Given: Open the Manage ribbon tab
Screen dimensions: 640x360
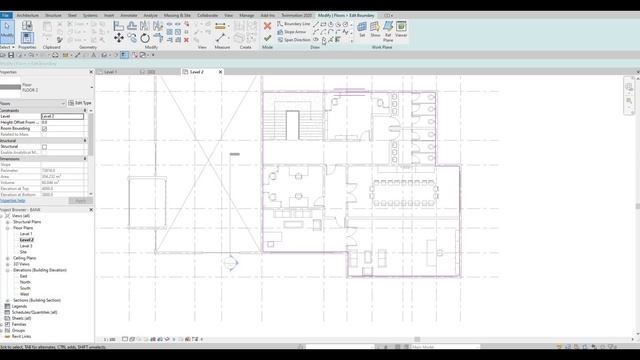Looking at the screenshot, I should [247, 15].
